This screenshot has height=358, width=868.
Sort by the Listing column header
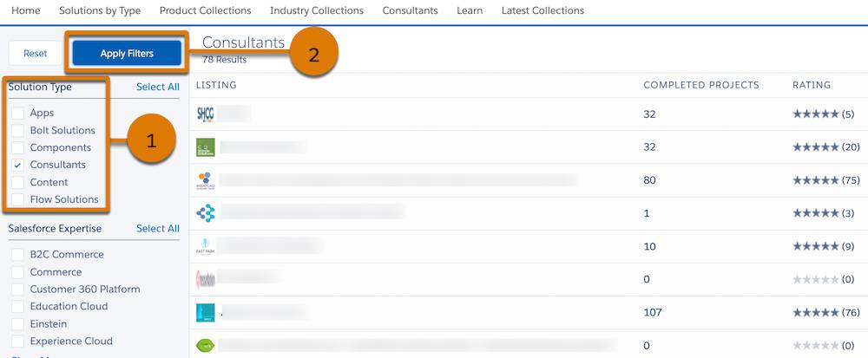tap(216, 85)
